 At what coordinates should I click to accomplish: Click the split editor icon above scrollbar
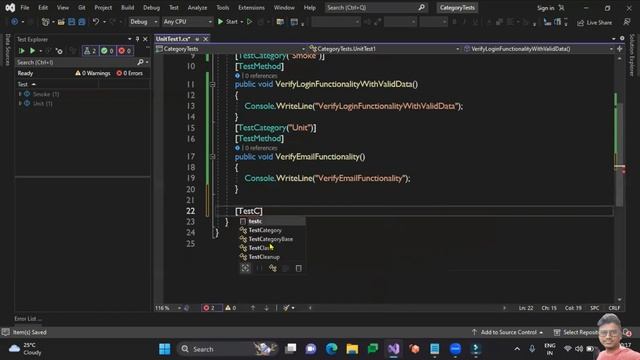tap(620, 49)
